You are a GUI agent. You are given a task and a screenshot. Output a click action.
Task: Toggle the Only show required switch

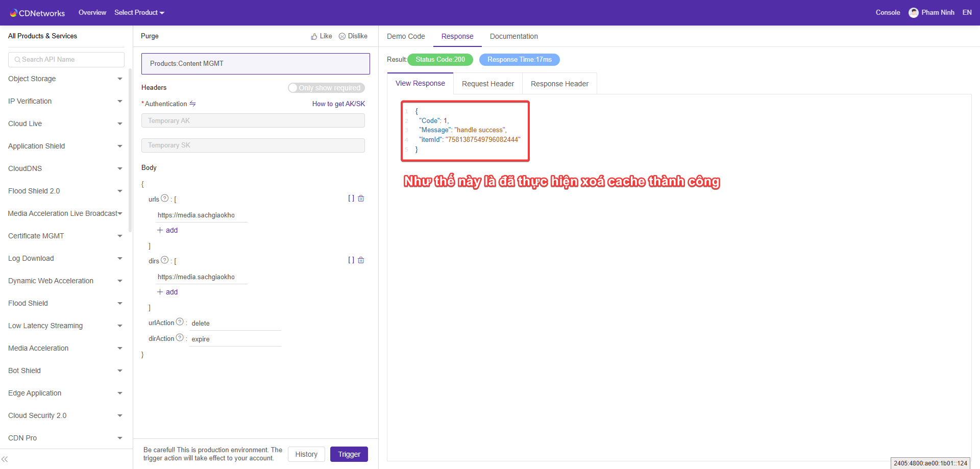[x=326, y=88]
